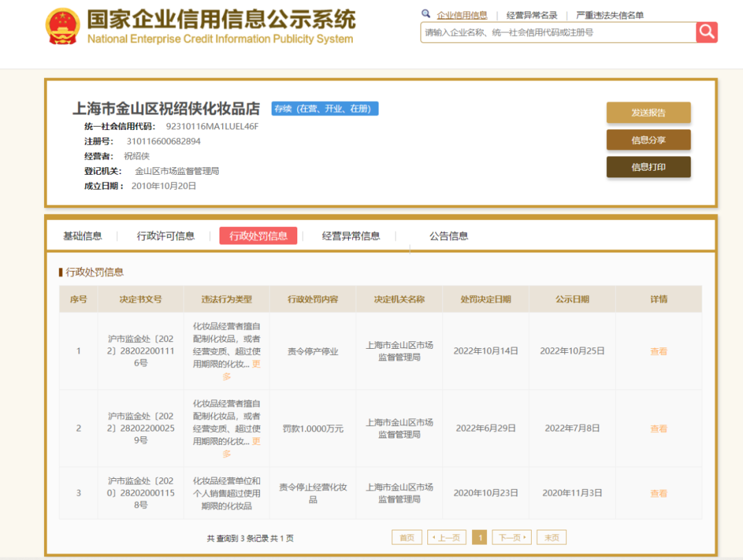The width and height of the screenshot is (743, 560).
Task: Click the red search magnifier button
Action: click(x=707, y=32)
